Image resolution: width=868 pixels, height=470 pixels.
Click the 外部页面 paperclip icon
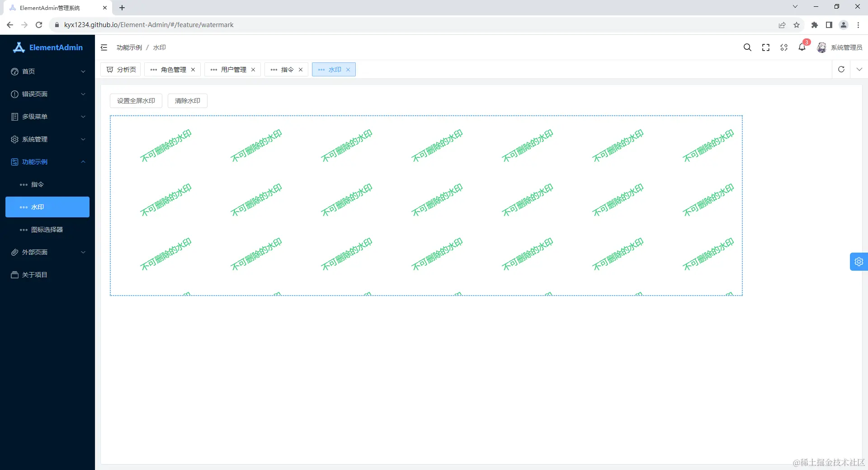click(x=14, y=252)
